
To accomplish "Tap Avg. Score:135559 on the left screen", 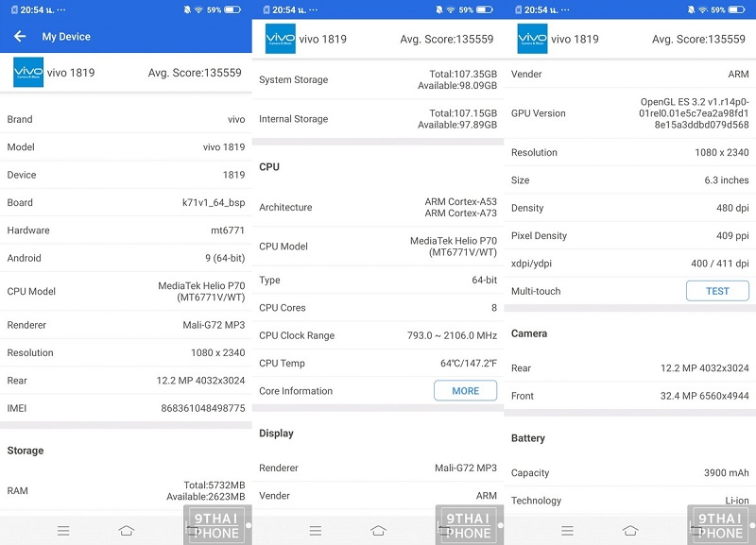I will coord(195,73).
